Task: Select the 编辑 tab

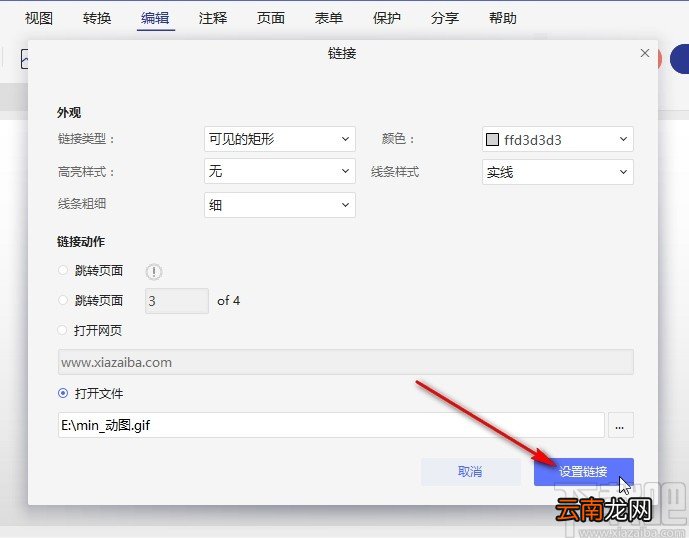Action: [x=155, y=18]
